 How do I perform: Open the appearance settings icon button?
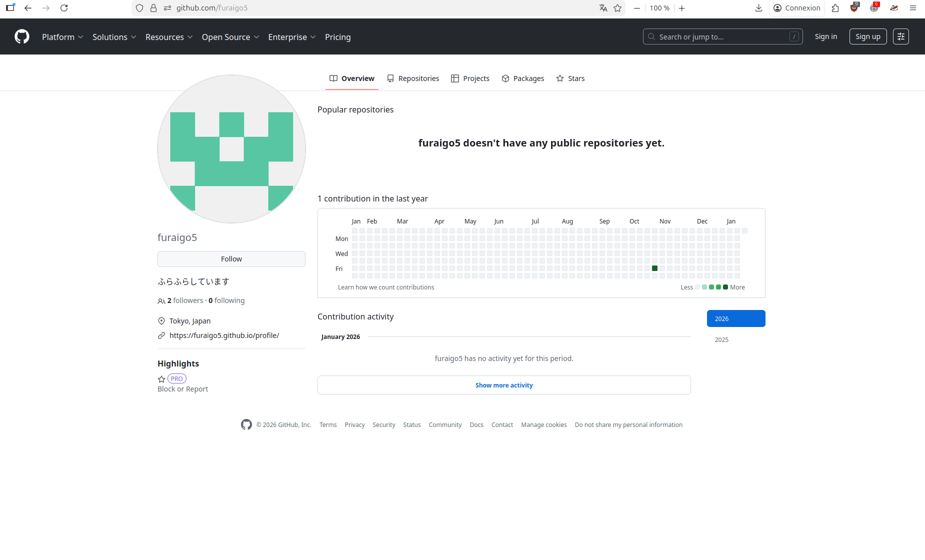coord(900,36)
